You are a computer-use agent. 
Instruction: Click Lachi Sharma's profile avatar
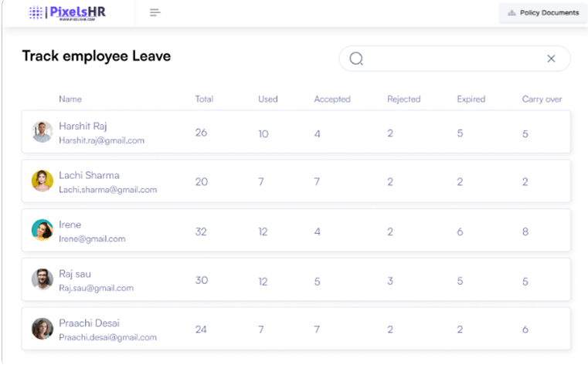(42, 181)
